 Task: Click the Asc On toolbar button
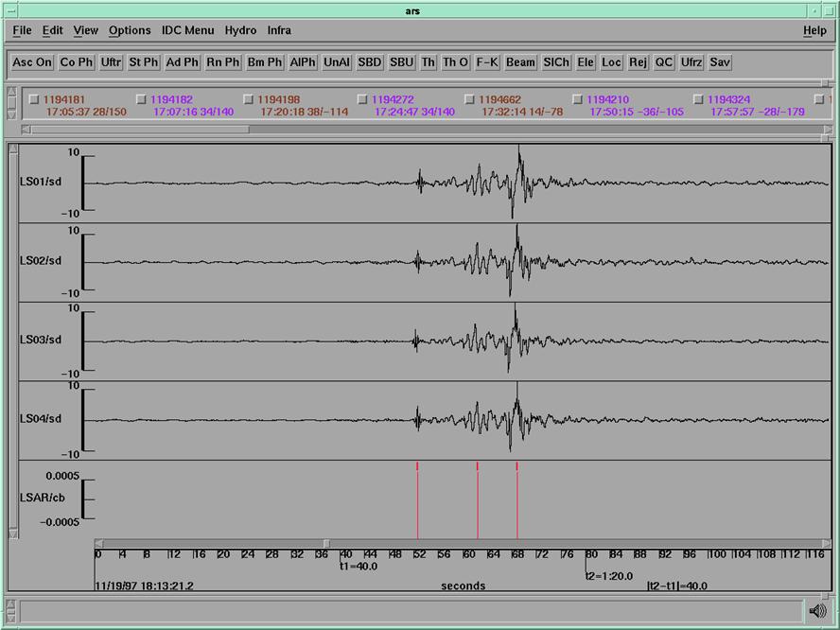(x=32, y=62)
